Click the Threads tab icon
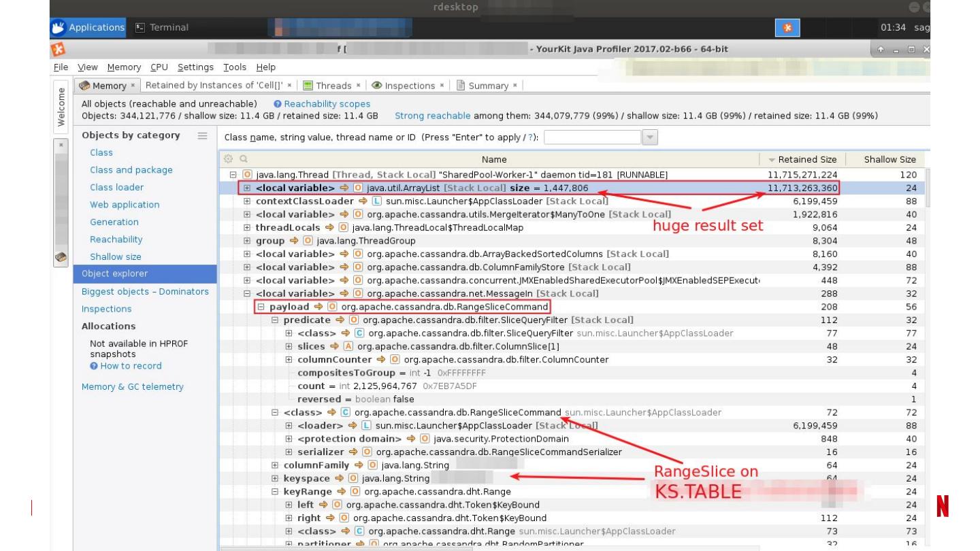 click(308, 86)
